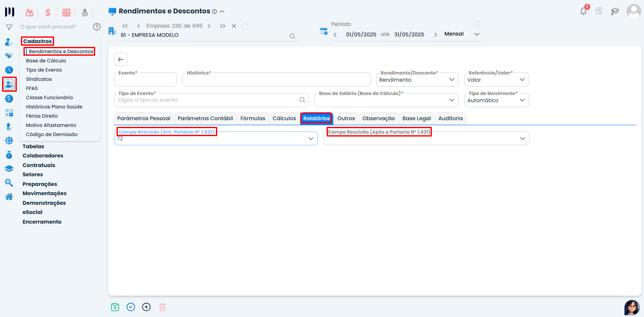Go to the next company arrow
This screenshot has width=644, height=317.
click(x=209, y=26)
